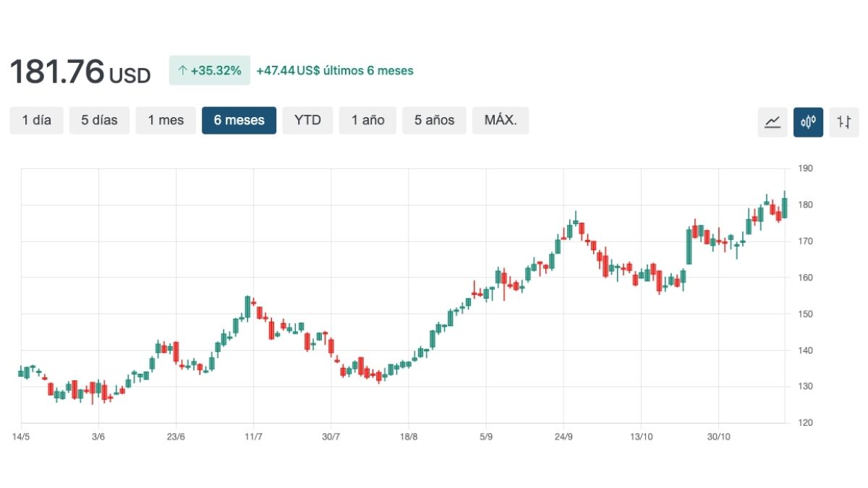The width and height of the screenshot is (868, 488).
Task: Click the 190 label on price axis
Action: 805,168
